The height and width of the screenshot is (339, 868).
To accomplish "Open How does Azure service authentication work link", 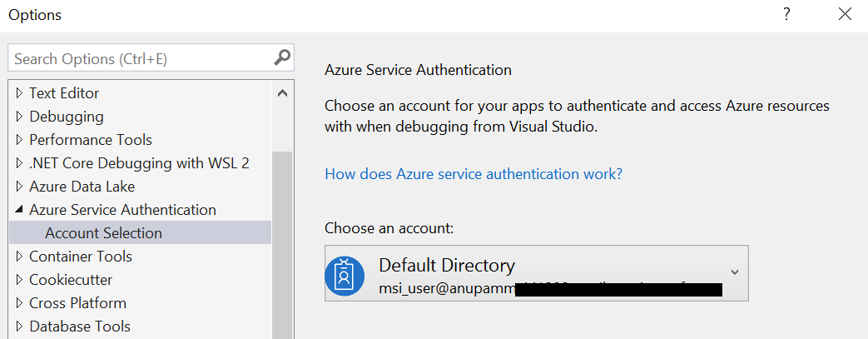I will [x=474, y=174].
